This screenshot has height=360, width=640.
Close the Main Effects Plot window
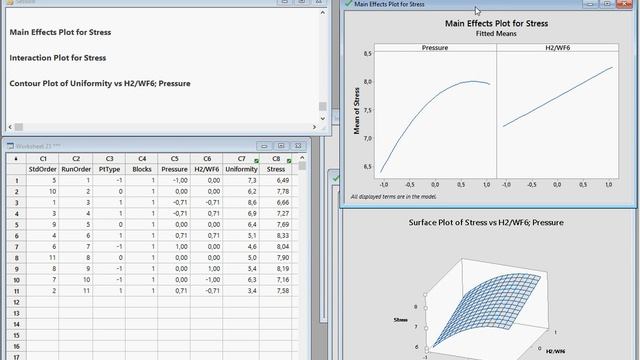pyautogui.click(x=624, y=4)
